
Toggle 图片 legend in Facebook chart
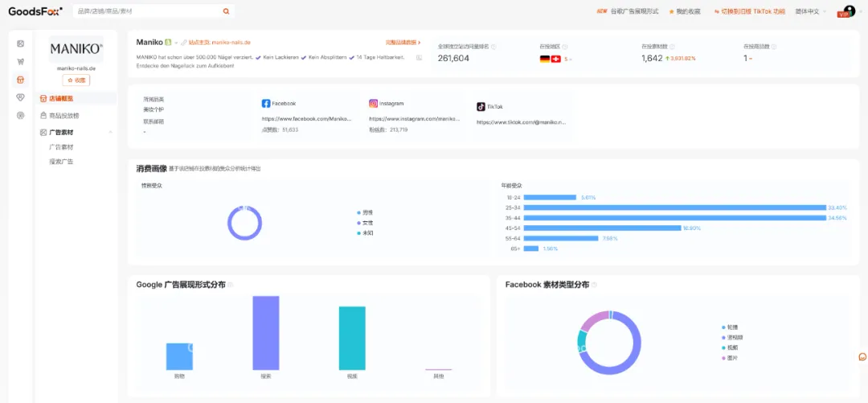(729, 358)
